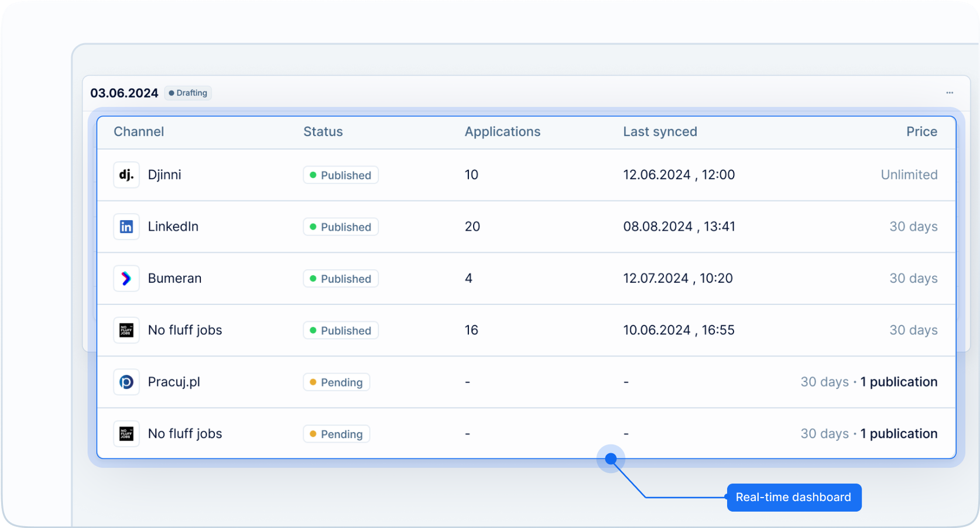Click the Published badge in Bumeran row
Image resolution: width=980 pixels, height=528 pixels.
(341, 279)
